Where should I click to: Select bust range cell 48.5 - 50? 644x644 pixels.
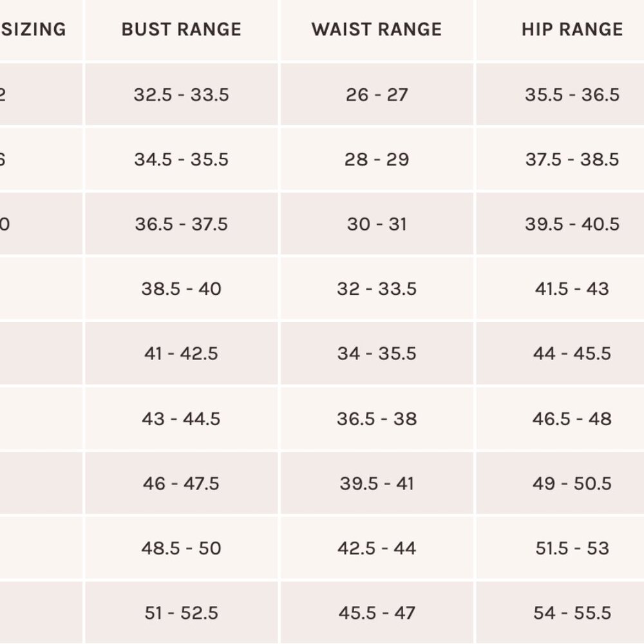tap(181, 548)
